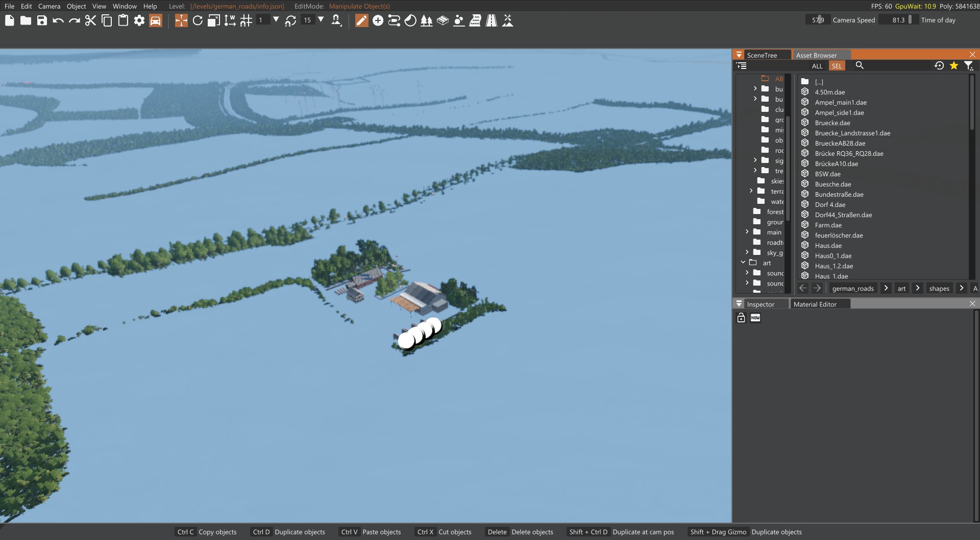The image size is (980, 540).
Task: Paste objects using the clipboard icon
Action: coord(123,20)
